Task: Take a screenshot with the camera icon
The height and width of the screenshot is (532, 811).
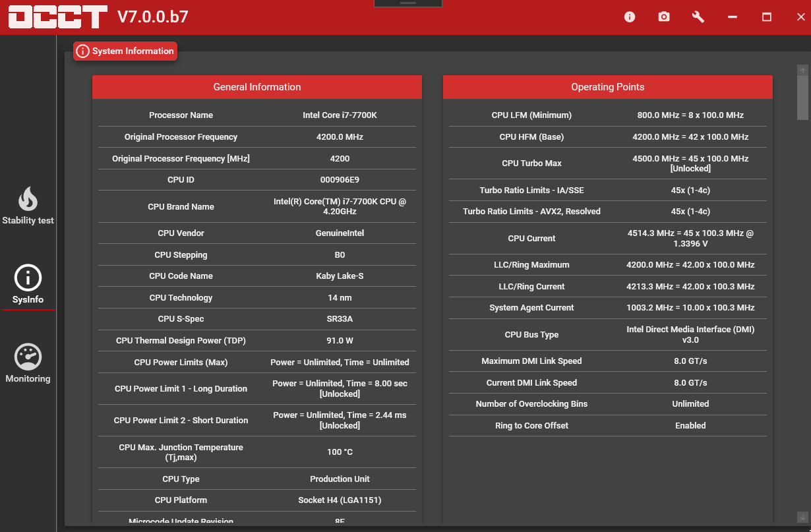Action: (x=664, y=17)
